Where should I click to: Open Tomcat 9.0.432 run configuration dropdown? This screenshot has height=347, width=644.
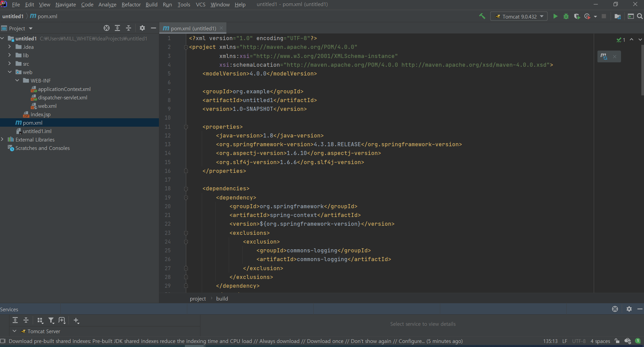(519, 17)
